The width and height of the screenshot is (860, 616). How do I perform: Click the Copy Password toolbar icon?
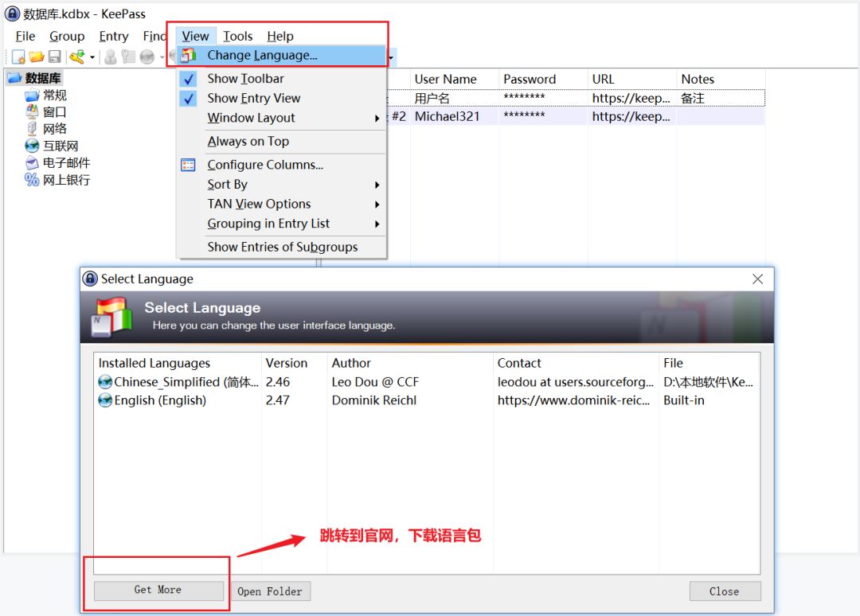(128, 57)
